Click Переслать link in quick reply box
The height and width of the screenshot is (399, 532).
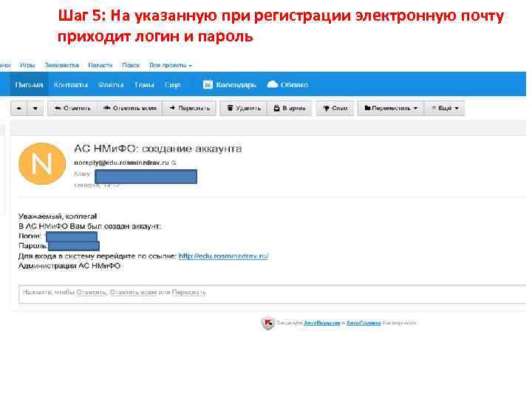188,292
